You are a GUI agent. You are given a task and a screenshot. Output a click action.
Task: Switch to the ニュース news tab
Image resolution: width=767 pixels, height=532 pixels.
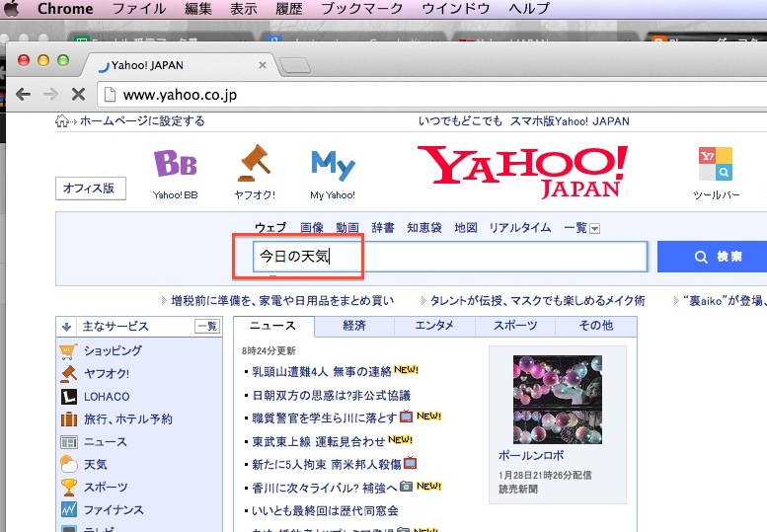pos(273,326)
